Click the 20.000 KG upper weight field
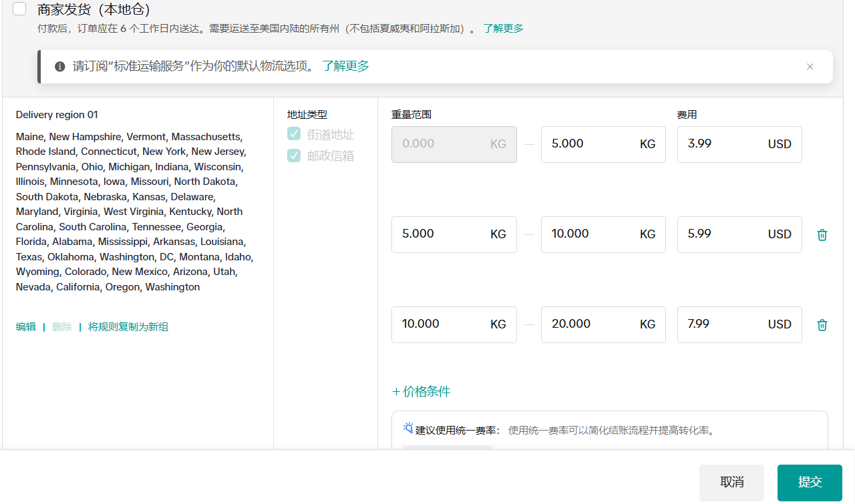855x504 pixels. [588, 324]
